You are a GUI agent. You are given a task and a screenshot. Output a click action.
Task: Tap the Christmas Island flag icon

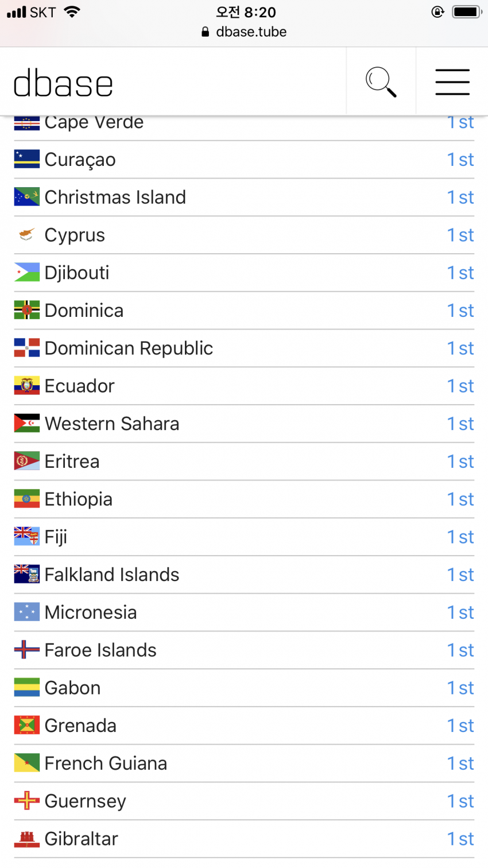27,197
